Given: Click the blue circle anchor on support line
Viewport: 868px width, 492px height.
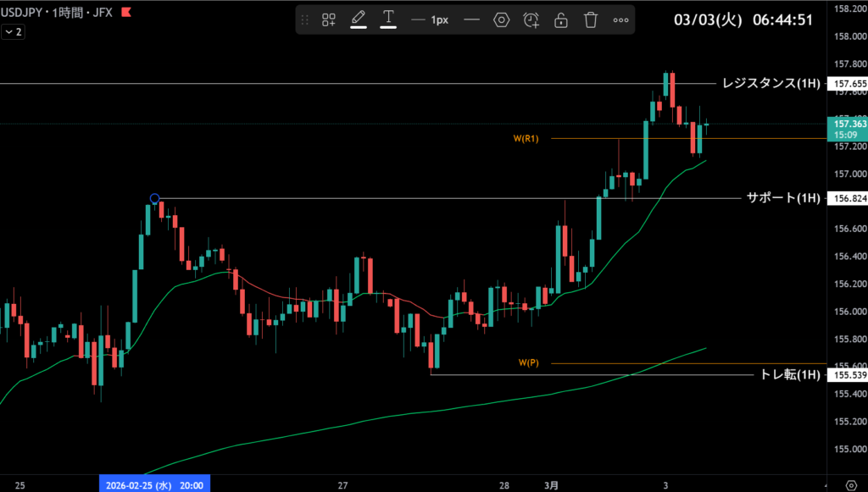Looking at the screenshot, I should coord(154,199).
